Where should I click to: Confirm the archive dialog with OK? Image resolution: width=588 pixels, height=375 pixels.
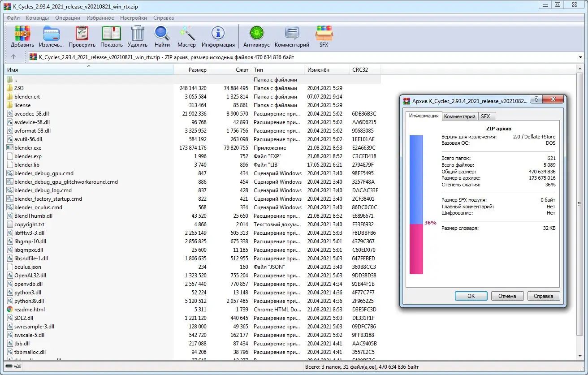pyautogui.click(x=471, y=296)
